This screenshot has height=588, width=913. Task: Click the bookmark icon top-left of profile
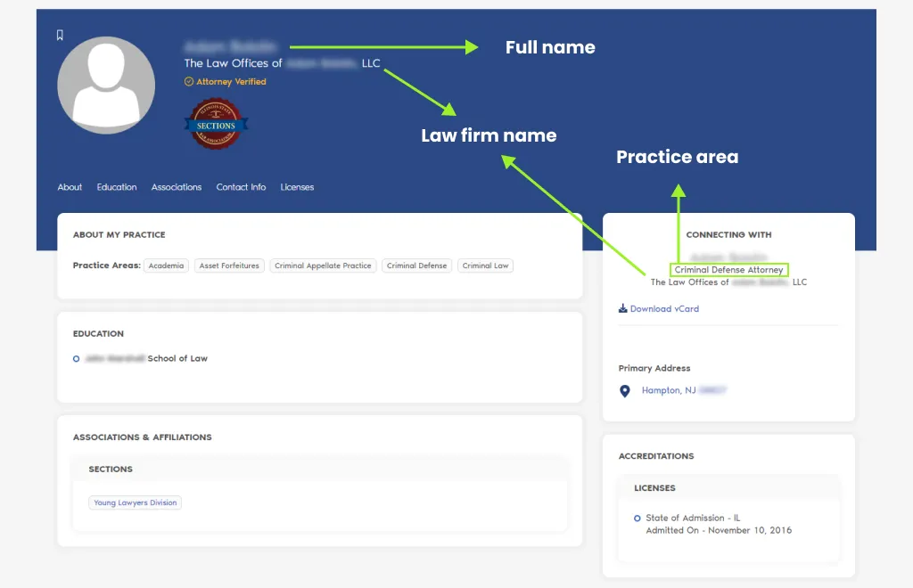59,36
